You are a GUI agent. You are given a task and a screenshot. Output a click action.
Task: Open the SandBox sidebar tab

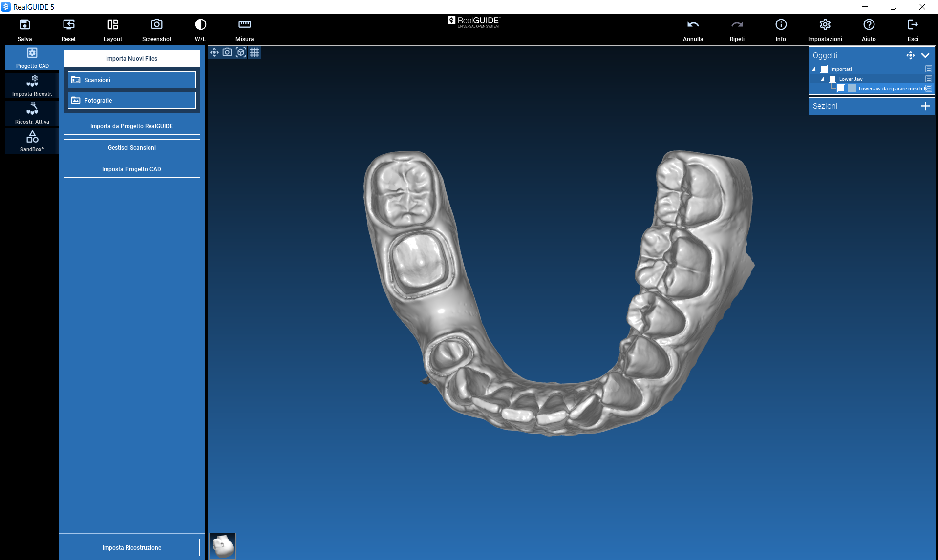(x=32, y=141)
